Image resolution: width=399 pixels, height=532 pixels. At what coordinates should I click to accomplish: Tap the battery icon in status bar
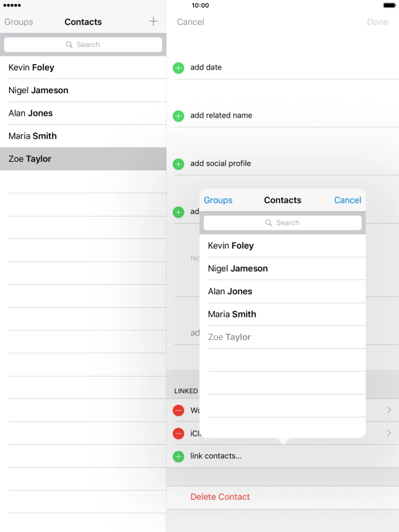(x=389, y=5)
